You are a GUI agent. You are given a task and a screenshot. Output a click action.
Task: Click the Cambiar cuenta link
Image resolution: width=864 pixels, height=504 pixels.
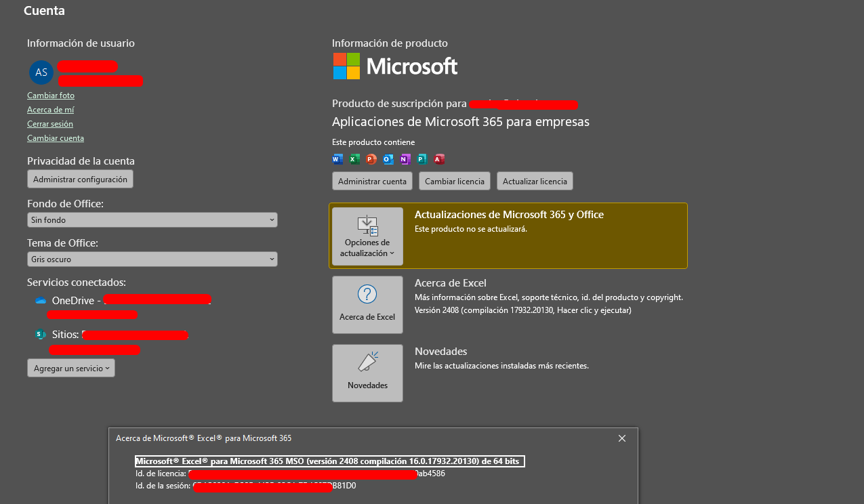[x=56, y=138]
